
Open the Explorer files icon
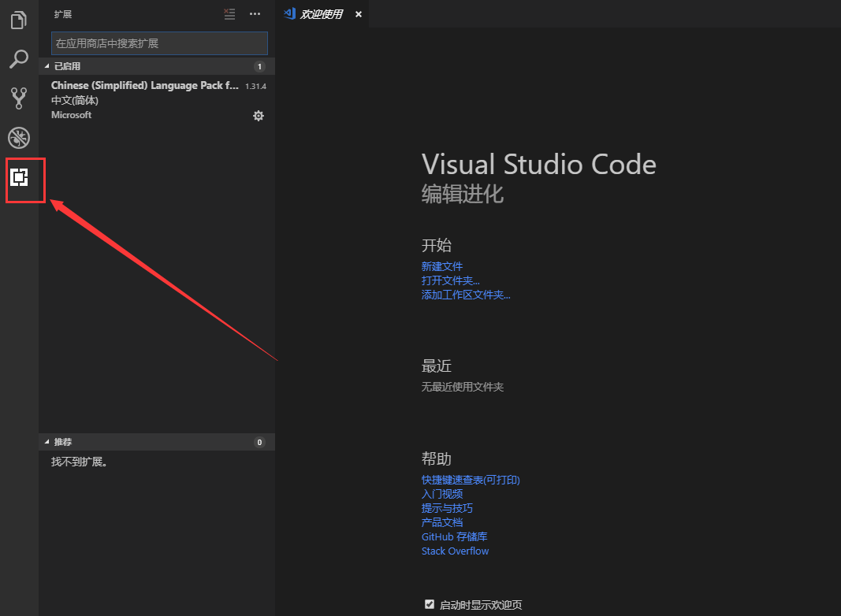[x=19, y=20]
